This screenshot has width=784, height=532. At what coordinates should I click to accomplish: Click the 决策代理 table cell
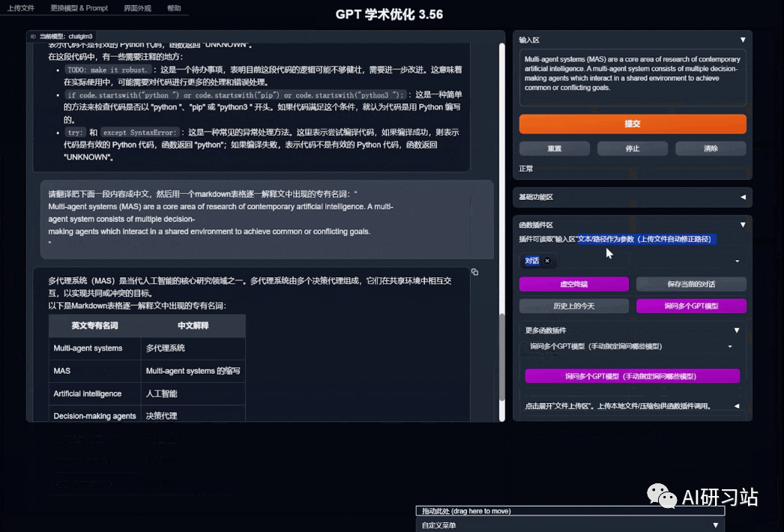point(193,416)
